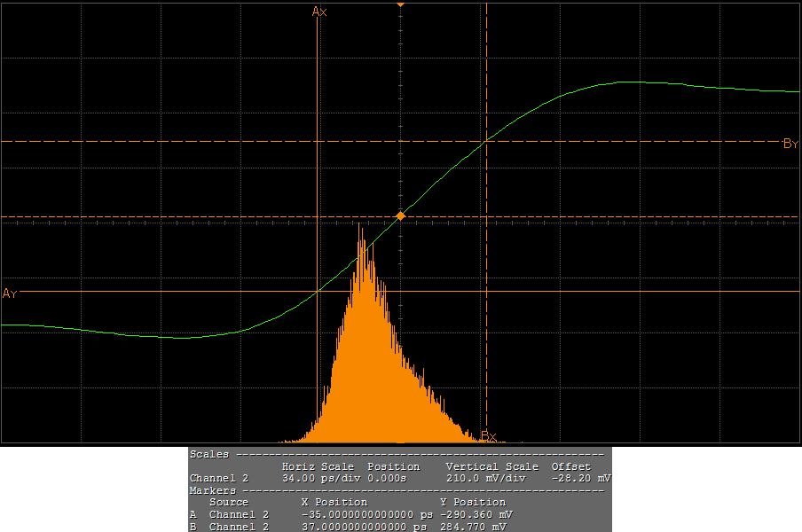
Task: Click the Ax marker label at top
Action: (x=319, y=12)
